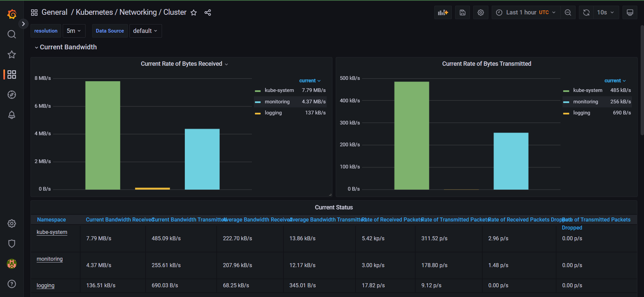Sort table by Namespace column
The height and width of the screenshot is (297, 644).
tap(52, 219)
